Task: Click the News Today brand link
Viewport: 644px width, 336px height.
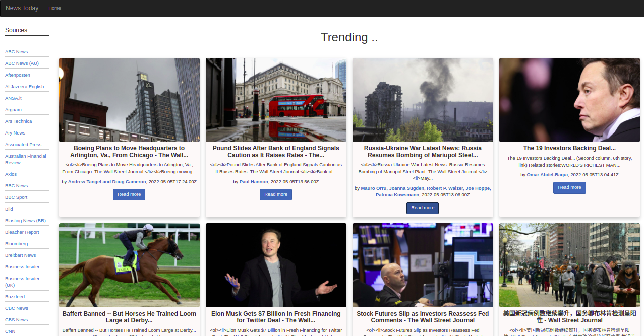Action: [x=22, y=8]
